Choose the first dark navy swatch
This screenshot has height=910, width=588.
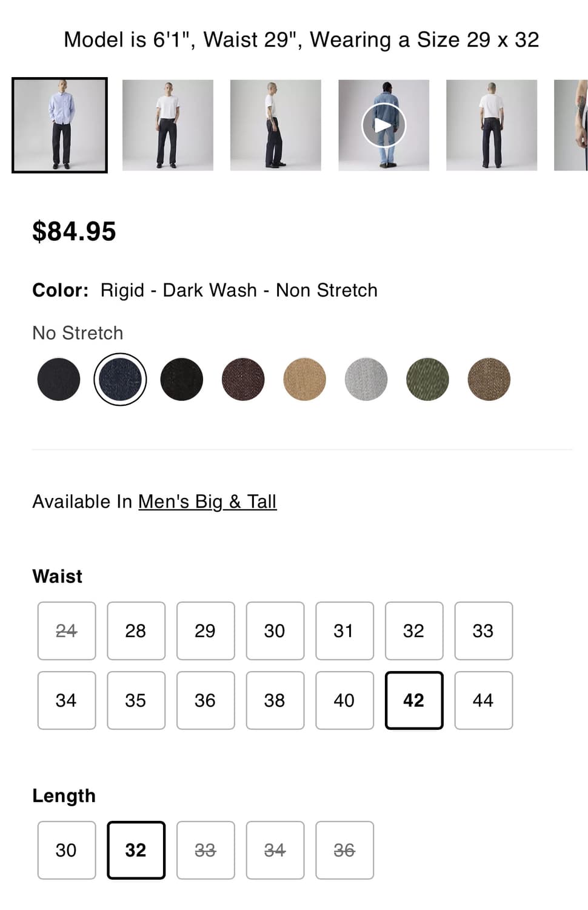59,379
